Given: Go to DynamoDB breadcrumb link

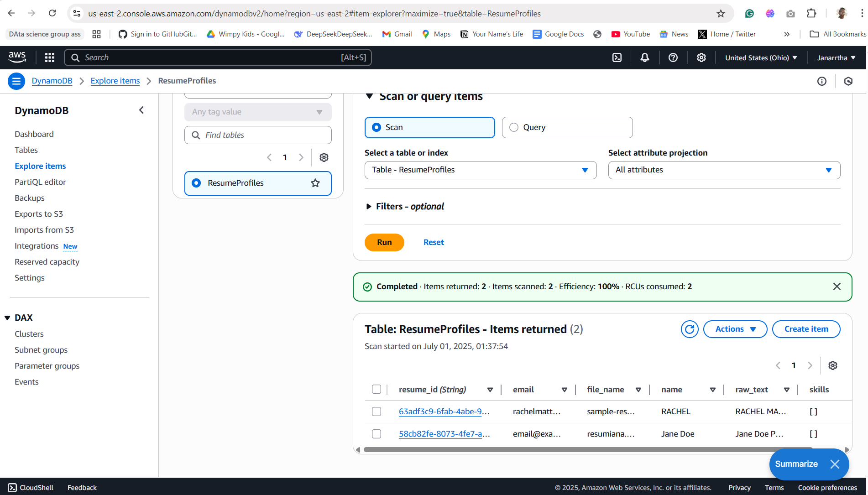Looking at the screenshot, I should click(52, 81).
